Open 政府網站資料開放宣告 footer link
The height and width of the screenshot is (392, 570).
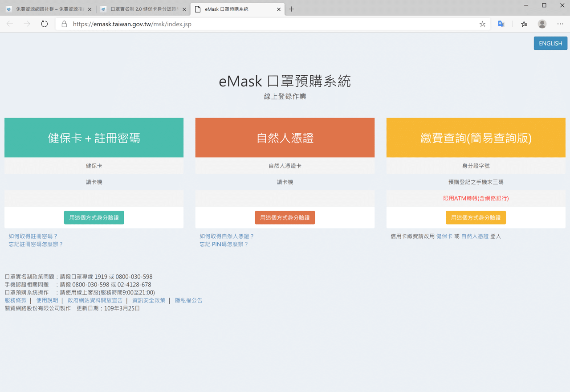[x=95, y=300]
